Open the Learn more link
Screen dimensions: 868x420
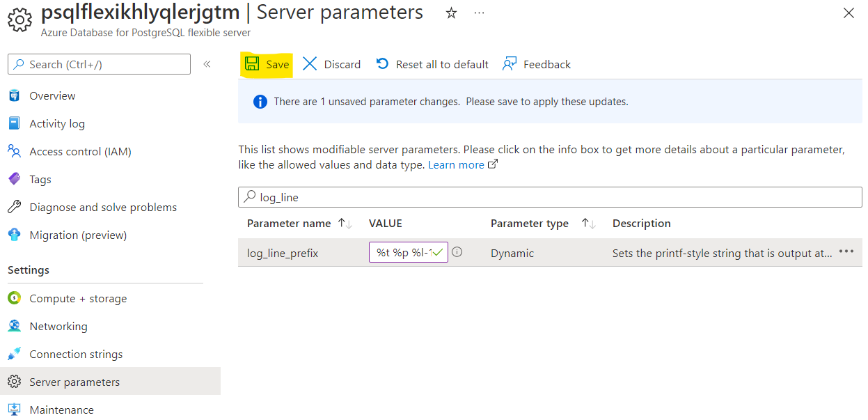(x=457, y=164)
